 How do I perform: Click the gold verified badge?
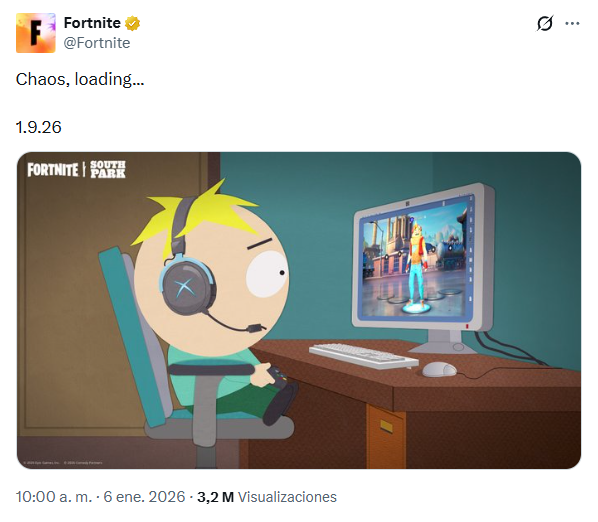point(132,23)
